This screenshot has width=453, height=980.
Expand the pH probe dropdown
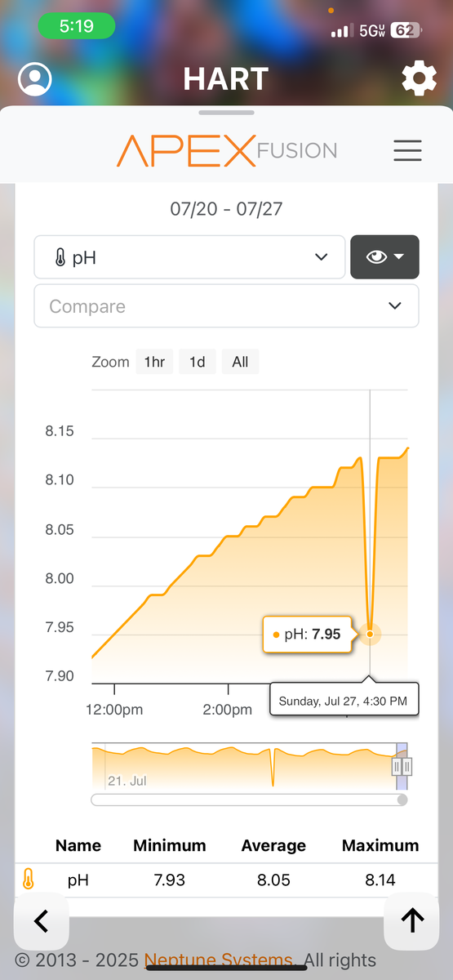tap(189, 257)
